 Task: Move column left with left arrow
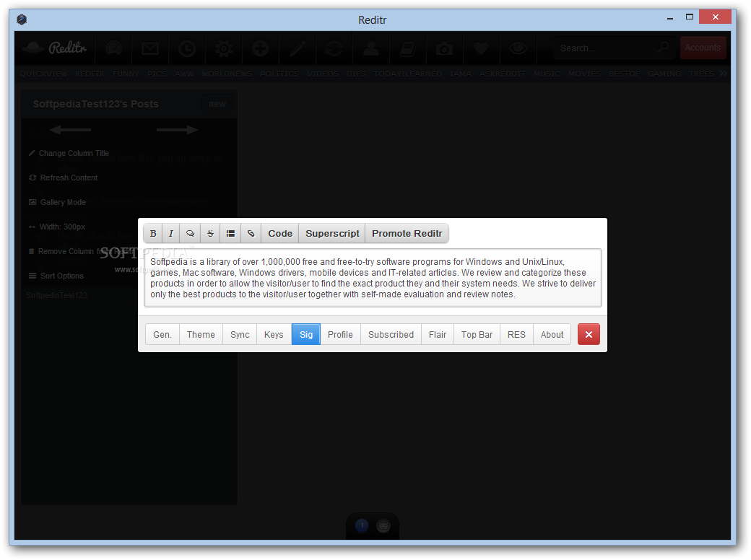(70, 130)
